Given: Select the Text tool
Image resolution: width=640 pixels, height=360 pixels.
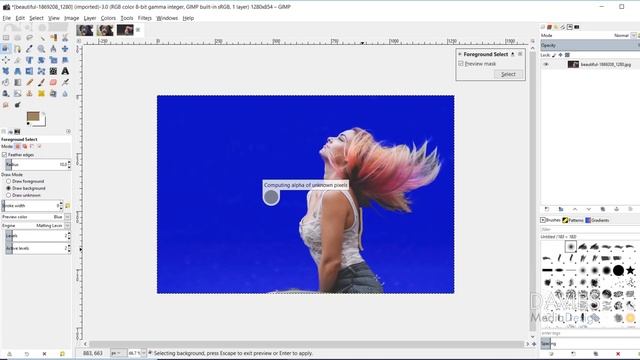Looking at the screenshot, I should pyautogui.click(x=65, y=71).
